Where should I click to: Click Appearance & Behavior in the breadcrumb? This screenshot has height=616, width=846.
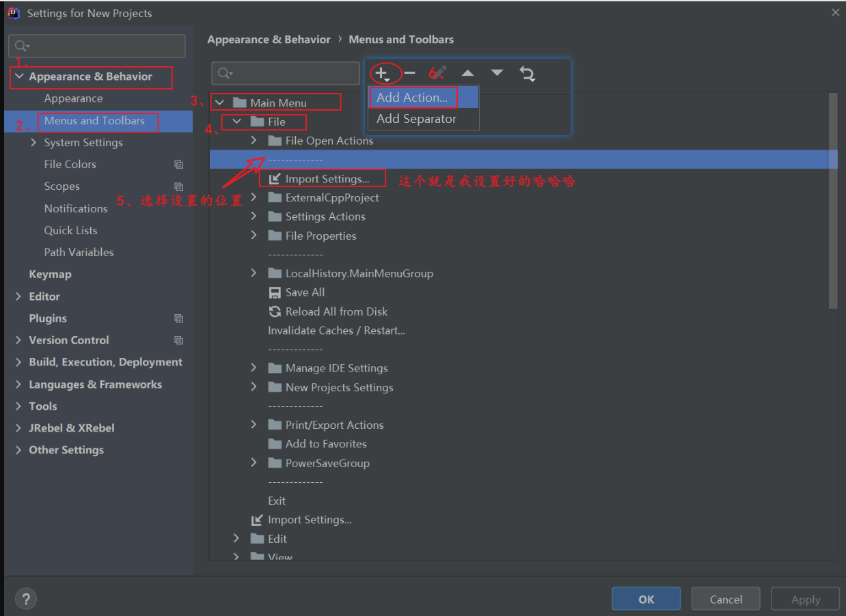click(269, 40)
